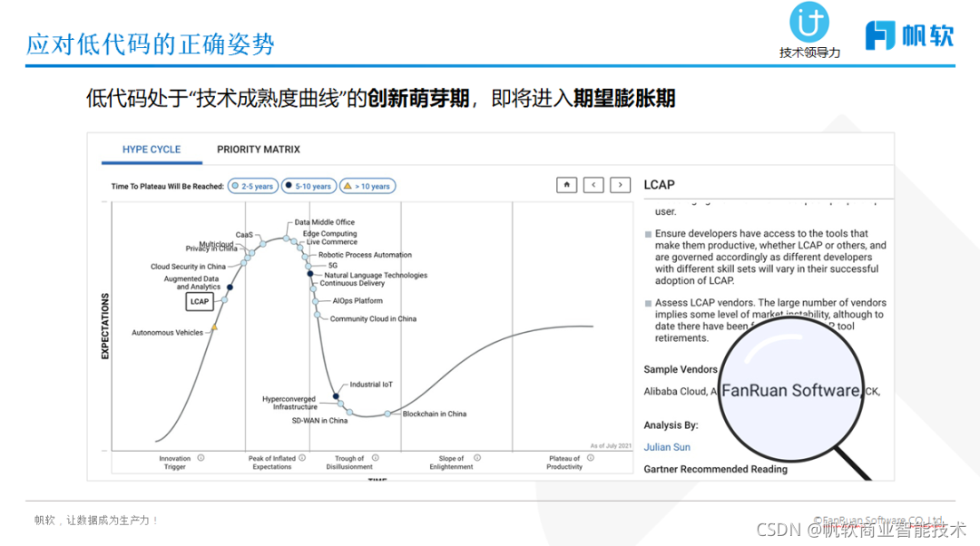This screenshot has width=980, height=546.
Task: Select the Data Middle Office marker
Action: point(286,239)
